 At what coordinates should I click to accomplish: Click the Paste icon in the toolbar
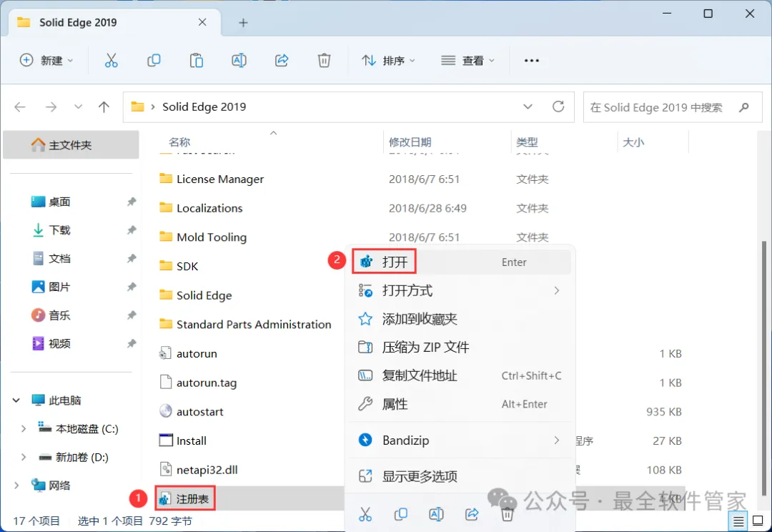click(x=197, y=61)
